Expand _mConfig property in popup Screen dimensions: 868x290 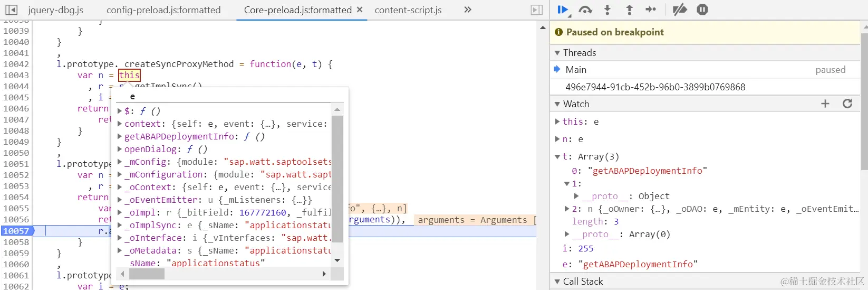(x=120, y=162)
